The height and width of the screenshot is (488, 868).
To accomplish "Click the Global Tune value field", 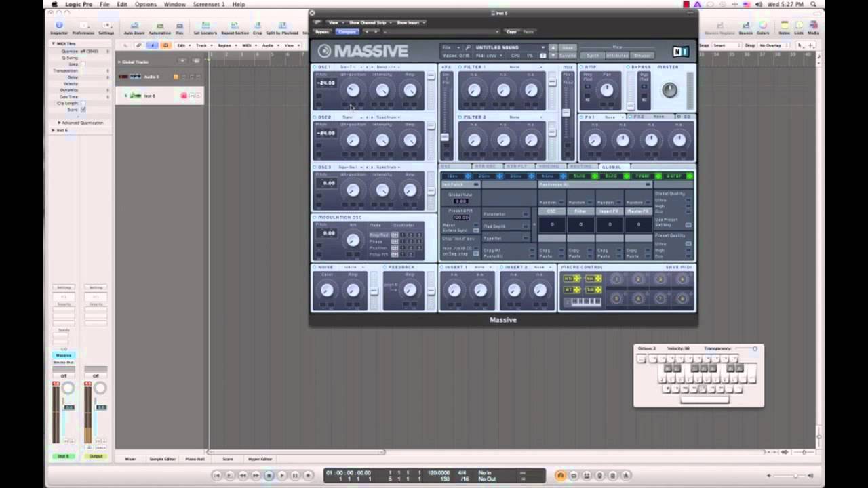I will pos(461,201).
